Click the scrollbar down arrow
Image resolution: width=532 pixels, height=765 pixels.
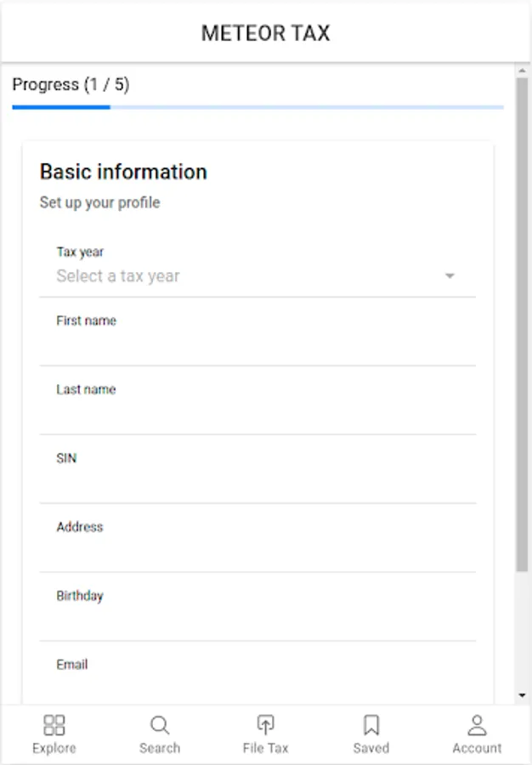click(522, 695)
